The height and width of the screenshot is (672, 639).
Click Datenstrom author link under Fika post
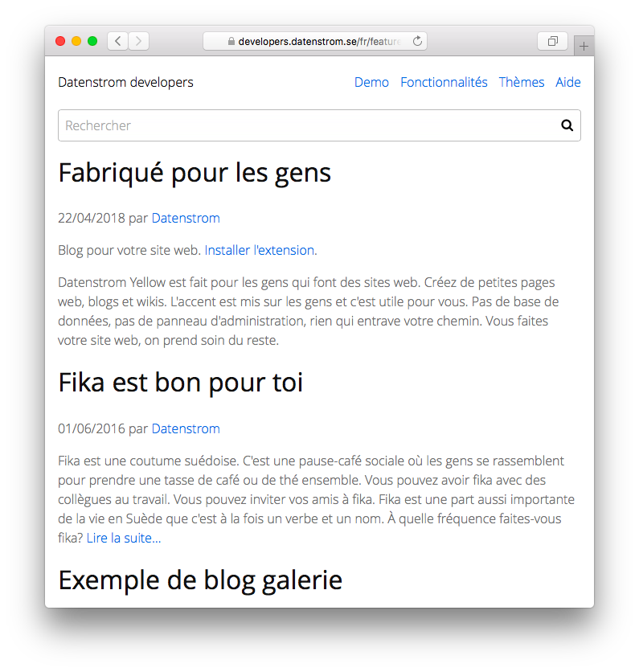[x=186, y=428]
